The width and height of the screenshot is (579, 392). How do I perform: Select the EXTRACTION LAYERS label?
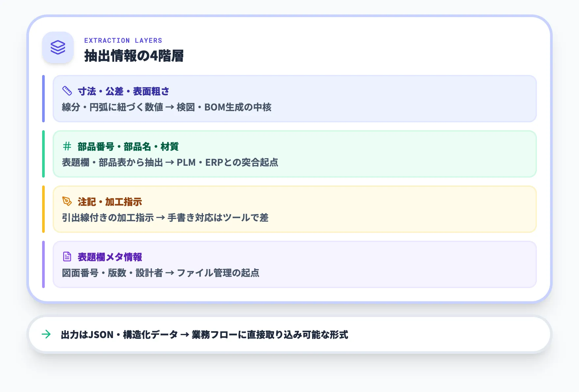[123, 40]
